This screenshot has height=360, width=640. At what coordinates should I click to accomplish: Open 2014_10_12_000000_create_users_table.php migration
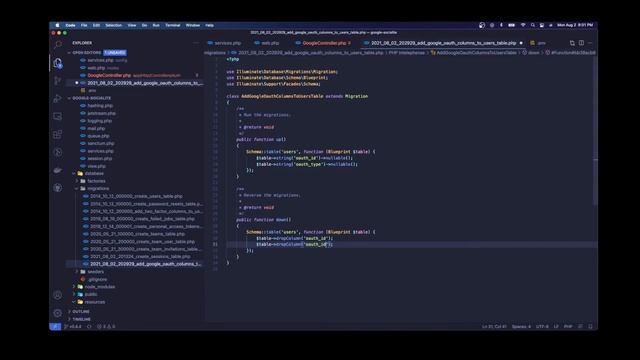(x=135, y=196)
